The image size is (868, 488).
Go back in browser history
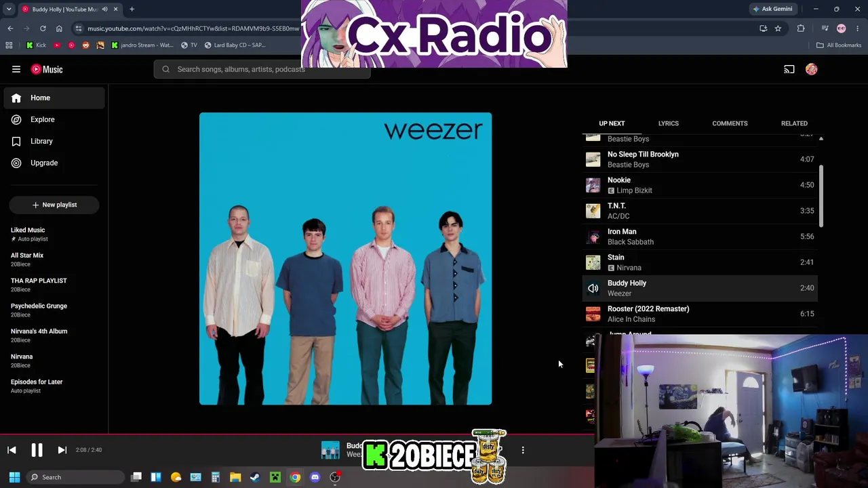click(x=10, y=28)
